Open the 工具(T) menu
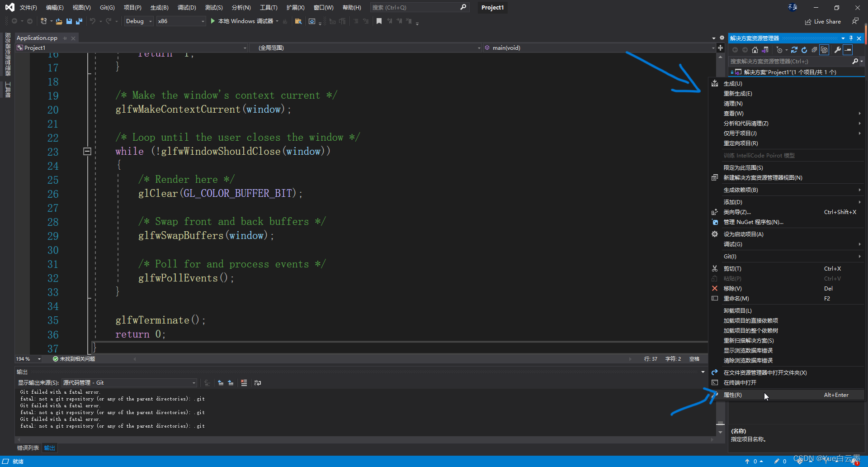Image resolution: width=868 pixels, height=467 pixels. [x=269, y=8]
